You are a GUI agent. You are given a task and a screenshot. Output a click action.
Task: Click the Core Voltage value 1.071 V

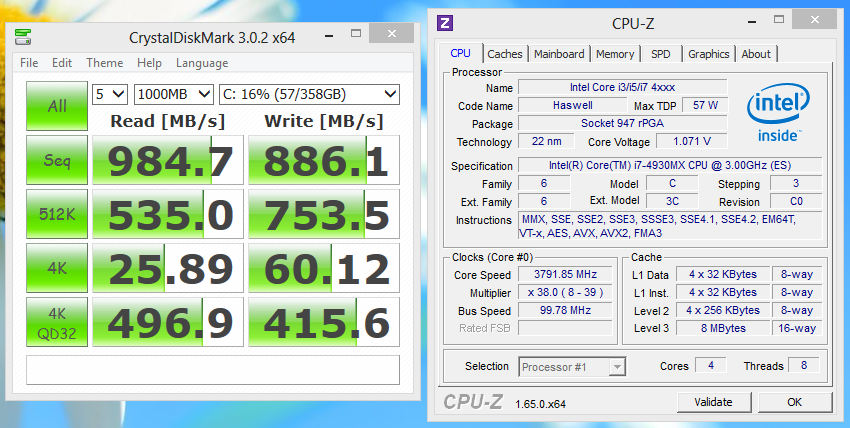click(692, 141)
